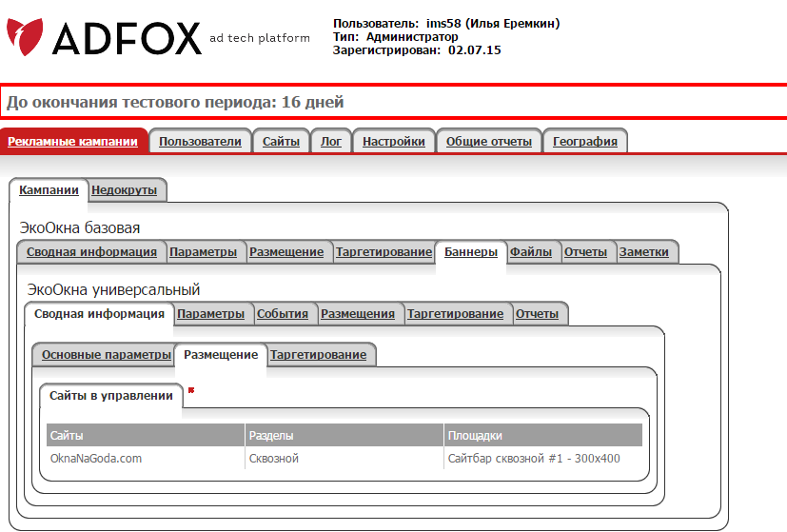Click the Сайты в управлении tab
This screenshot has height=532, width=787.
point(111,395)
